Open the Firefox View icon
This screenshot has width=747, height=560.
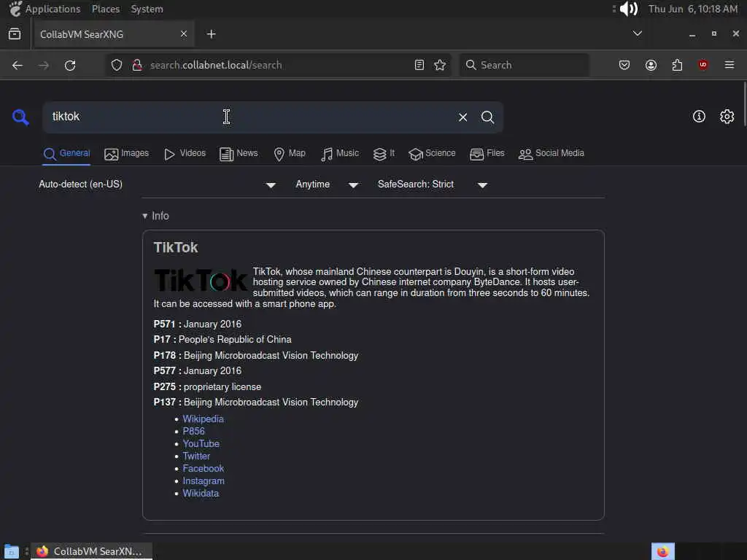tap(15, 34)
